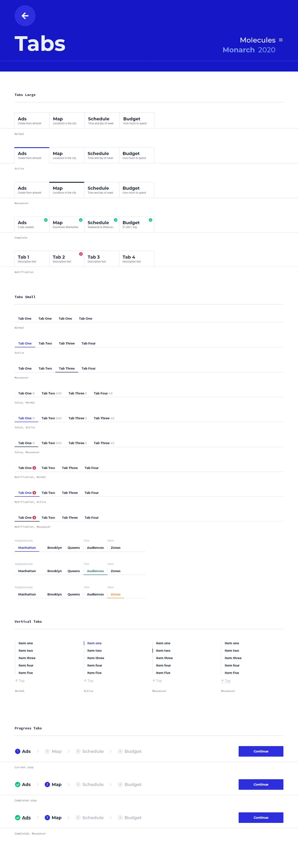Click the underlined Ads completed step

pyautogui.click(x=26, y=817)
